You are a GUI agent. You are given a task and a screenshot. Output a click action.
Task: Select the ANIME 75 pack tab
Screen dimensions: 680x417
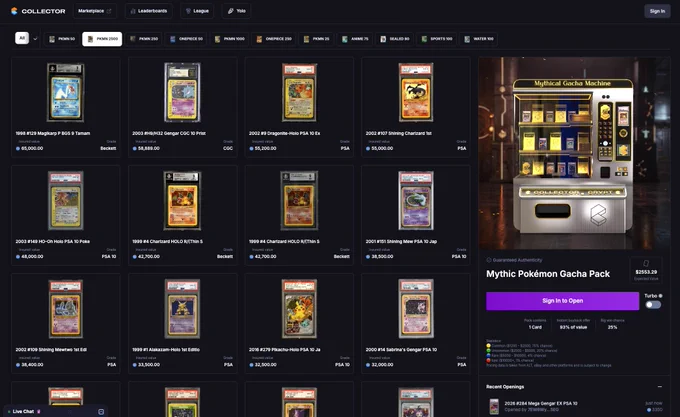coord(355,39)
